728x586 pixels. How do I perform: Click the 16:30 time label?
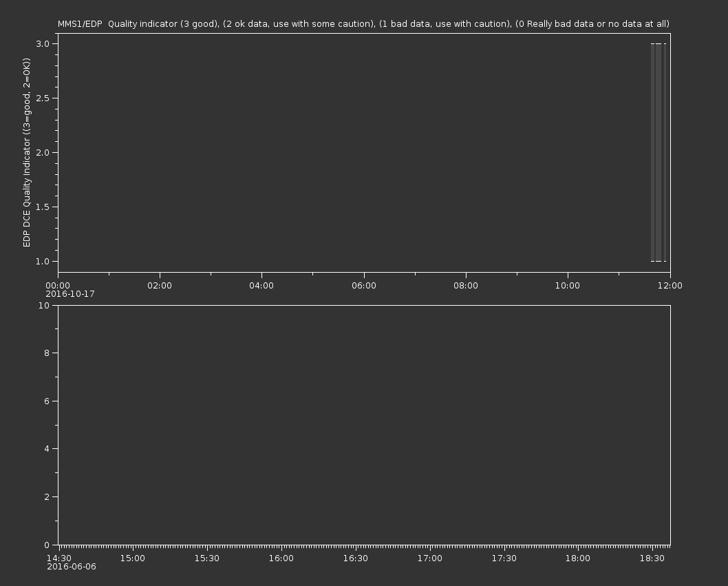356,558
